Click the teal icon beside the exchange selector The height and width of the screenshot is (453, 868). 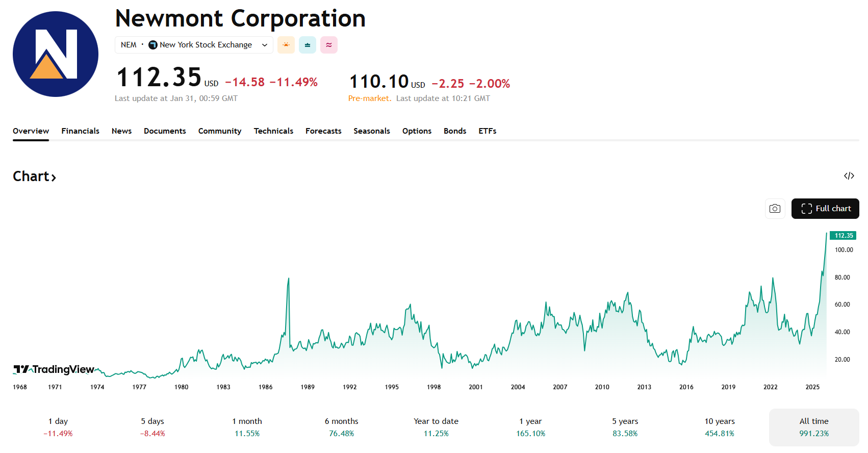coord(308,45)
